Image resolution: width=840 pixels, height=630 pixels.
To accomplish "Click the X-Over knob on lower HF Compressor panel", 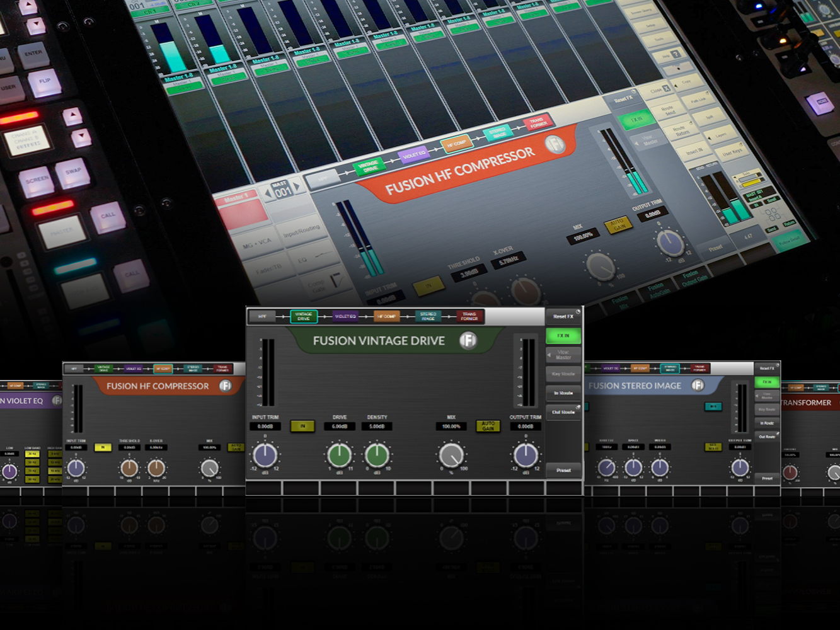I will (x=156, y=467).
